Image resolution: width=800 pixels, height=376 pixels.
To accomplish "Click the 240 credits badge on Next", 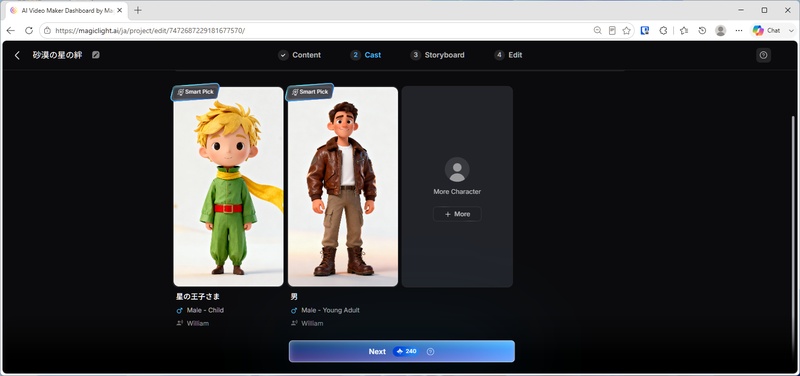I will point(407,352).
